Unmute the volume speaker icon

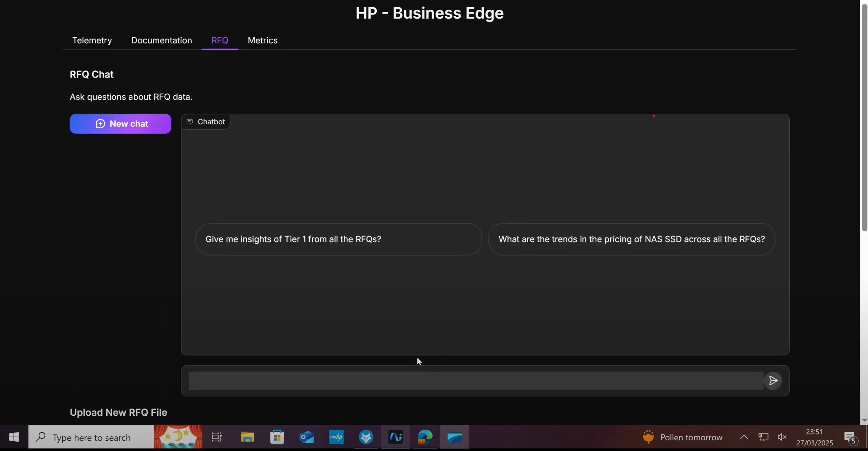coord(782,437)
